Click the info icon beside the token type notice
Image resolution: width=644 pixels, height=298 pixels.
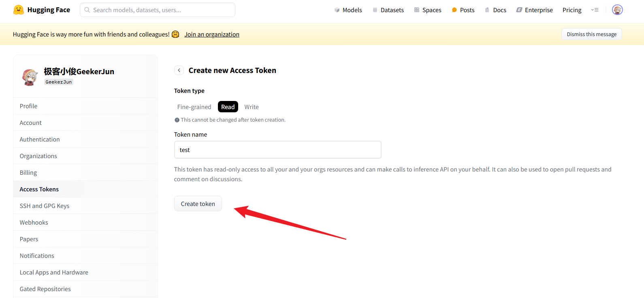[x=177, y=120]
